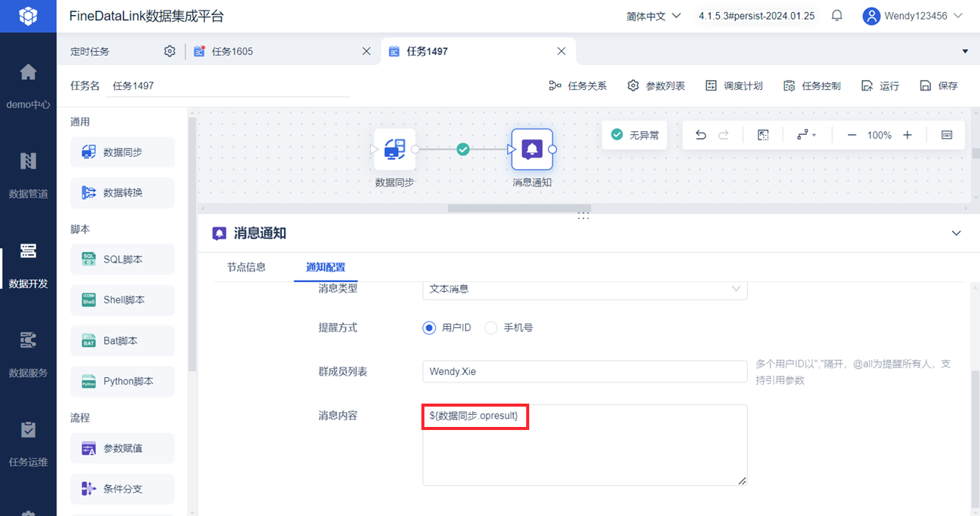Click the Wendy123456 user avatar

(x=871, y=16)
